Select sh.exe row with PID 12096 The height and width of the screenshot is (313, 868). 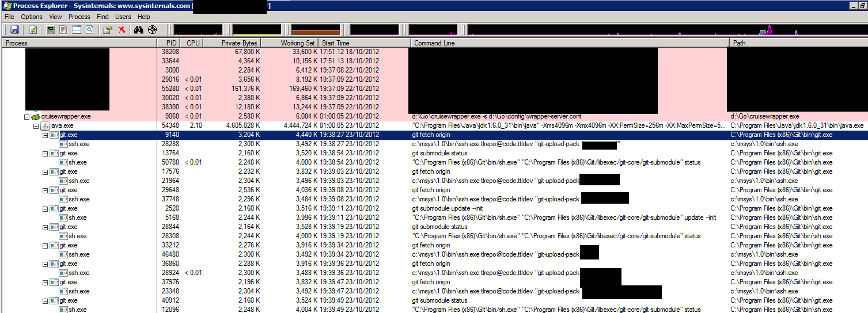pyautogui.click(x=435, y=310)
